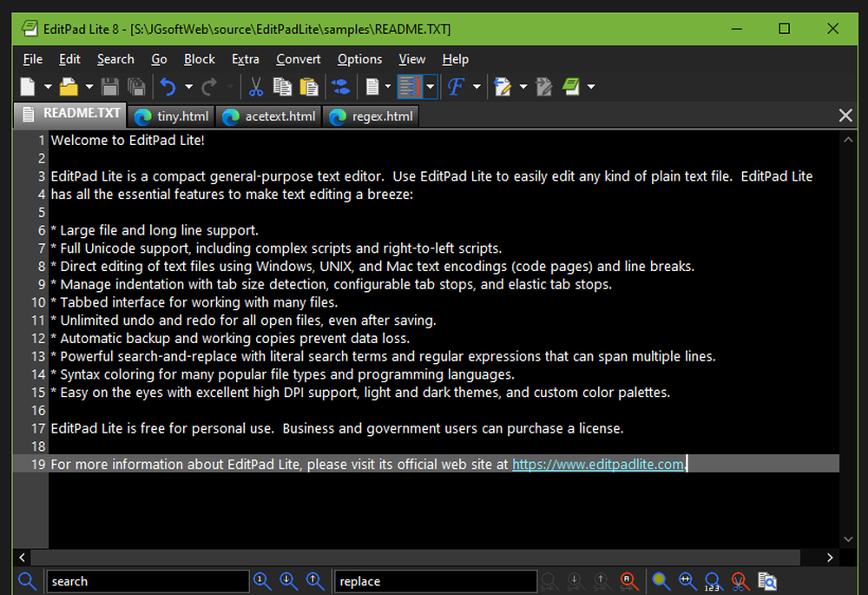Switch to the README.TXT tab
The width and height of the screenshot is (868, 595).
[71, 114]
